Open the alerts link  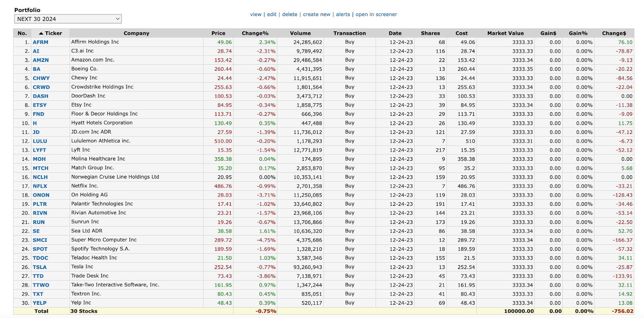click(343, 14)
